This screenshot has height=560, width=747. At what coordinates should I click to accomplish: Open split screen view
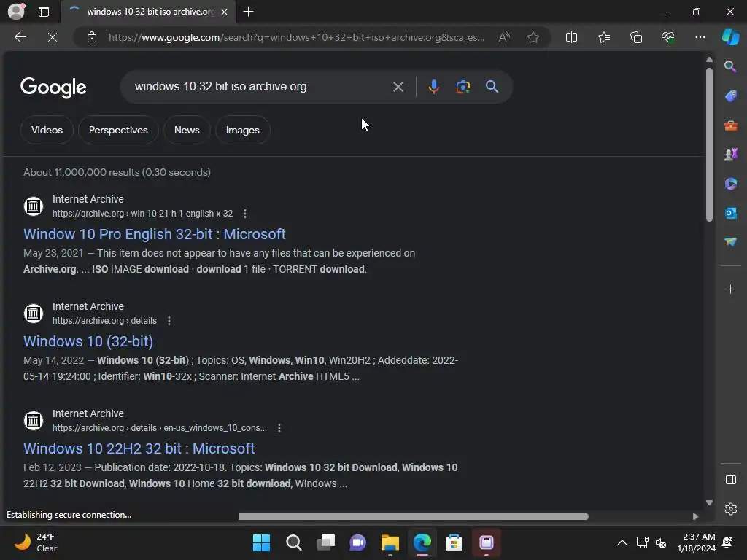(x=571, y=37)
